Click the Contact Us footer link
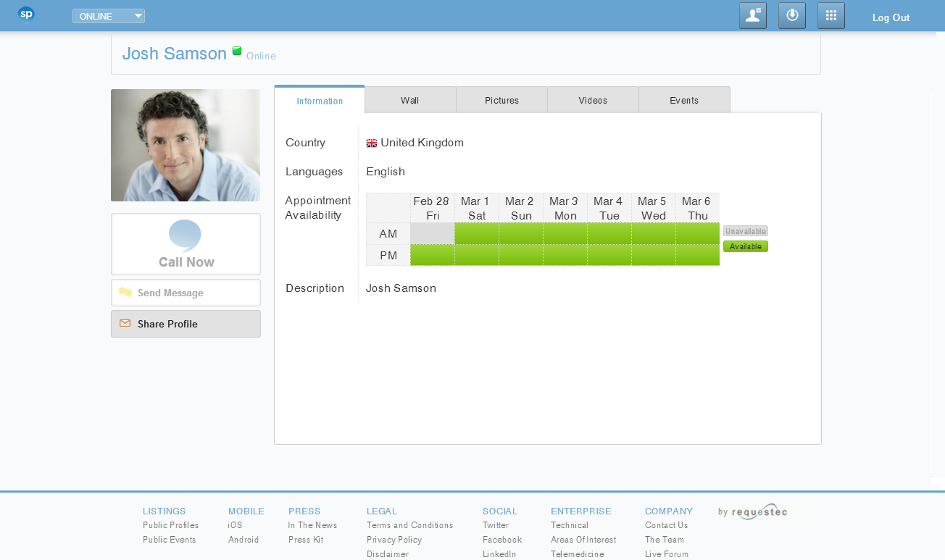Viewport: 945px width, 560px height. pos(666,525)
